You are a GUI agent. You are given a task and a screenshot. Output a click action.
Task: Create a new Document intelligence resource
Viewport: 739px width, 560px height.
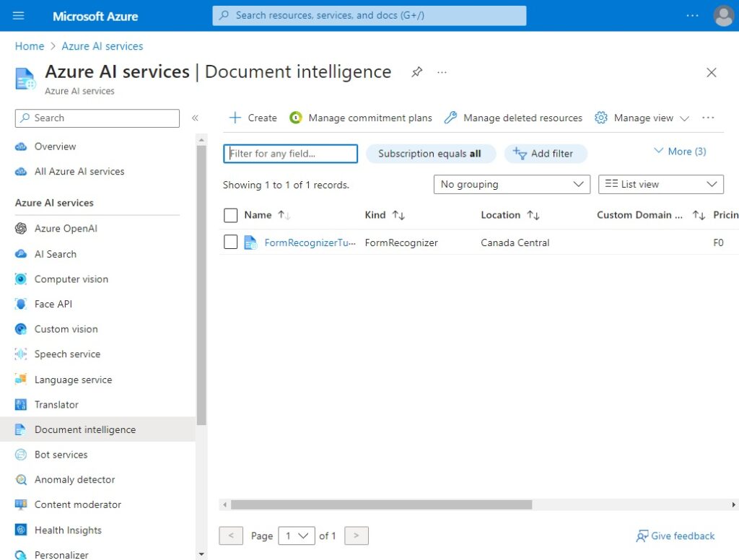click(x=253, y=118)
